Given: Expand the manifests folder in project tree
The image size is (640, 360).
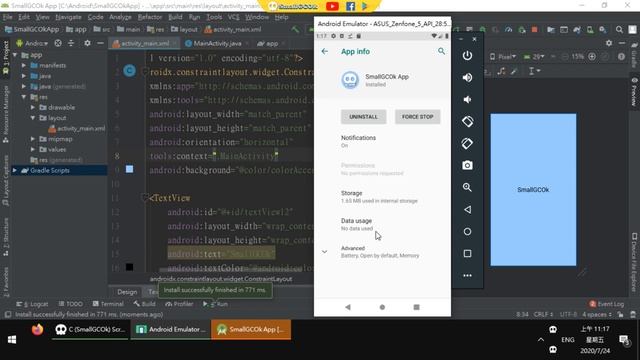Looking at the screenshot, I should tap(24, 65).
